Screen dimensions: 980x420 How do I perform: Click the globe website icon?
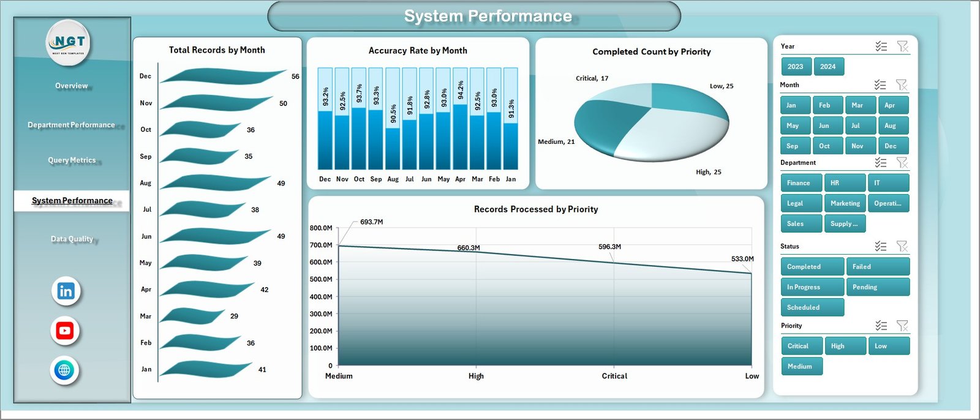pos(64,370)
